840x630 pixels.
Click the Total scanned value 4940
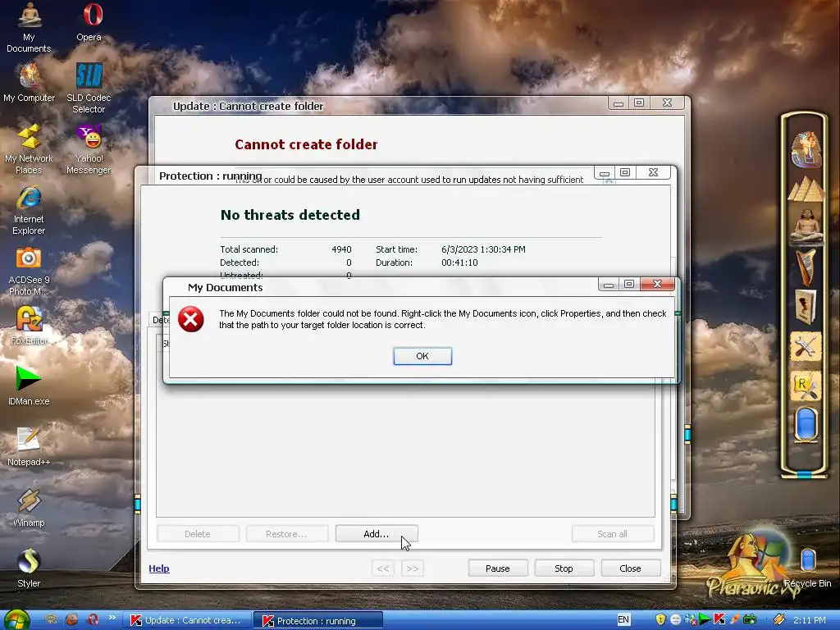pyautogui.click(x=341, y=249)
